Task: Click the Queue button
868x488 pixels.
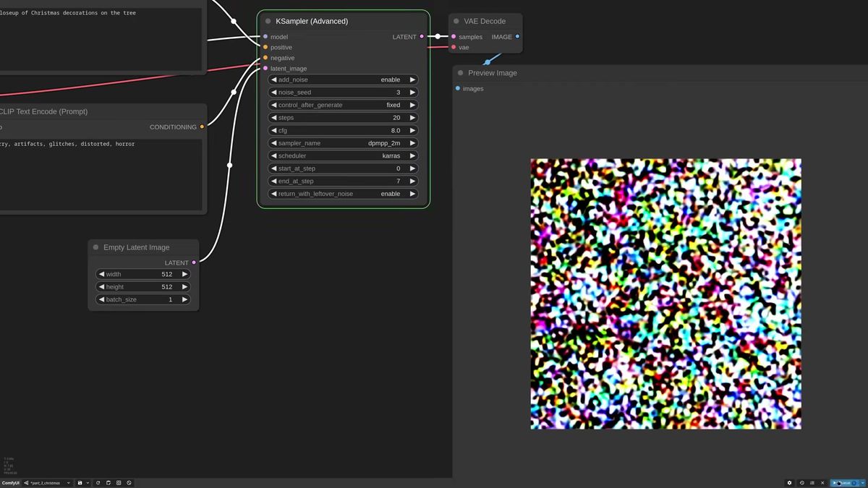Action: click(x=844, y=483)
